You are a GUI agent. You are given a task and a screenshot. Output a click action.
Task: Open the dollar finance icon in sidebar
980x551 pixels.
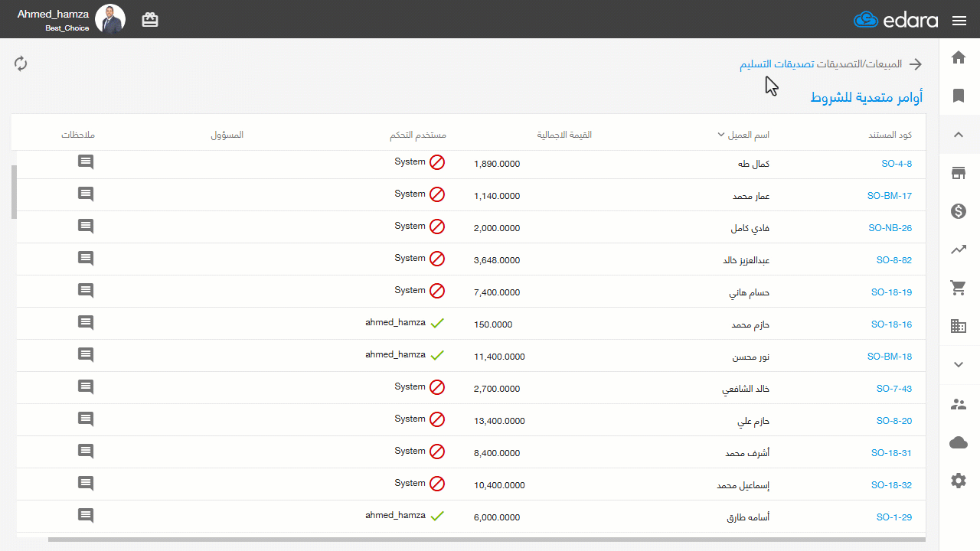(959, 211)
